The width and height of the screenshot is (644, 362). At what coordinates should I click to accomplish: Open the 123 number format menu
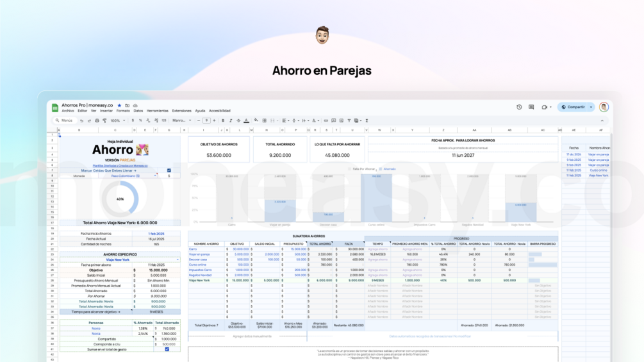pos(164,120)
